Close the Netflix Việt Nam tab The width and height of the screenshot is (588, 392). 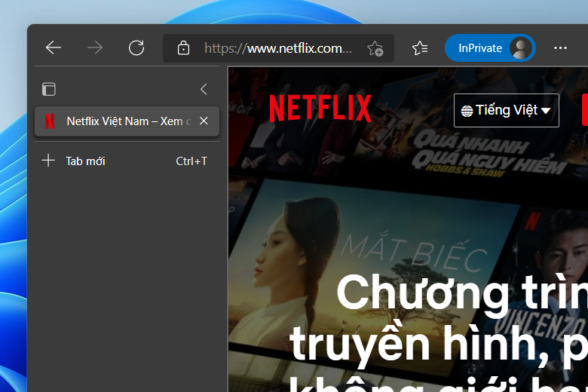coord(204,121)
